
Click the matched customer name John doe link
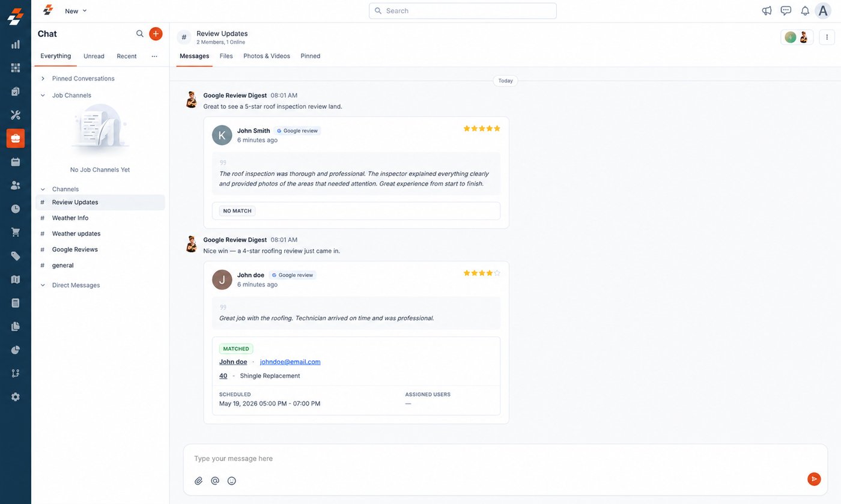(233, 362)
